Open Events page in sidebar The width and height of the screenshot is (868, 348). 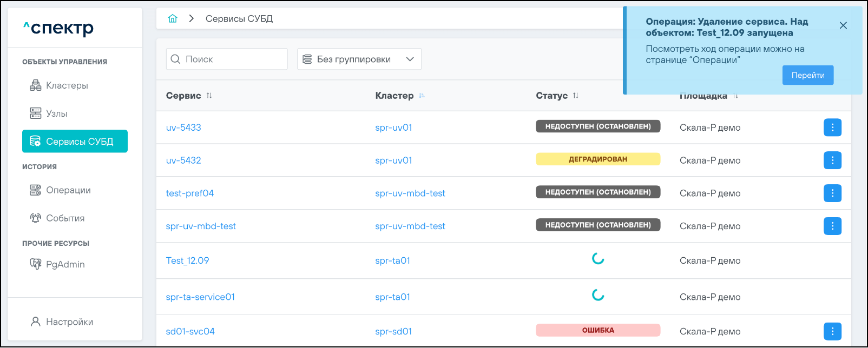[65, 218]
